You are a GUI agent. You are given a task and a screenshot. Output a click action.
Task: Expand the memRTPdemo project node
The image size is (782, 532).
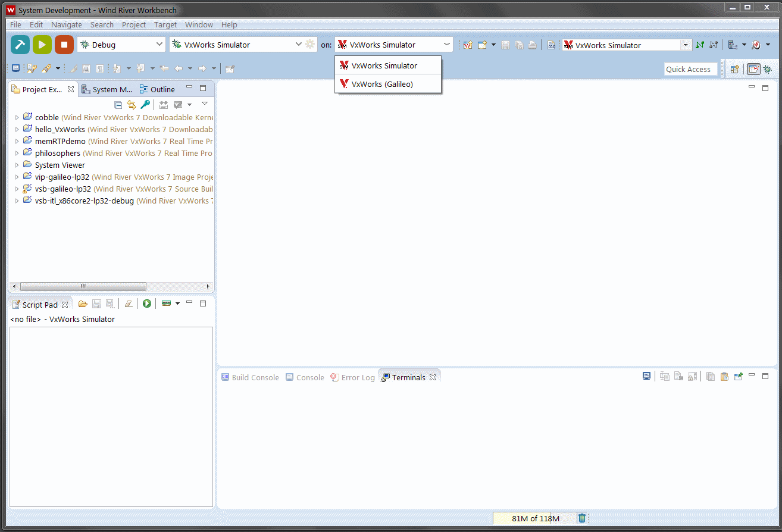coord(17,141)
